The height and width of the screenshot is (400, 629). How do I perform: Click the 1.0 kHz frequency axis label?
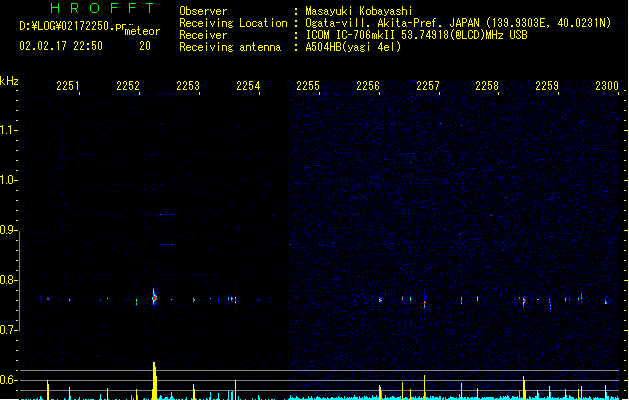[7, 180]
